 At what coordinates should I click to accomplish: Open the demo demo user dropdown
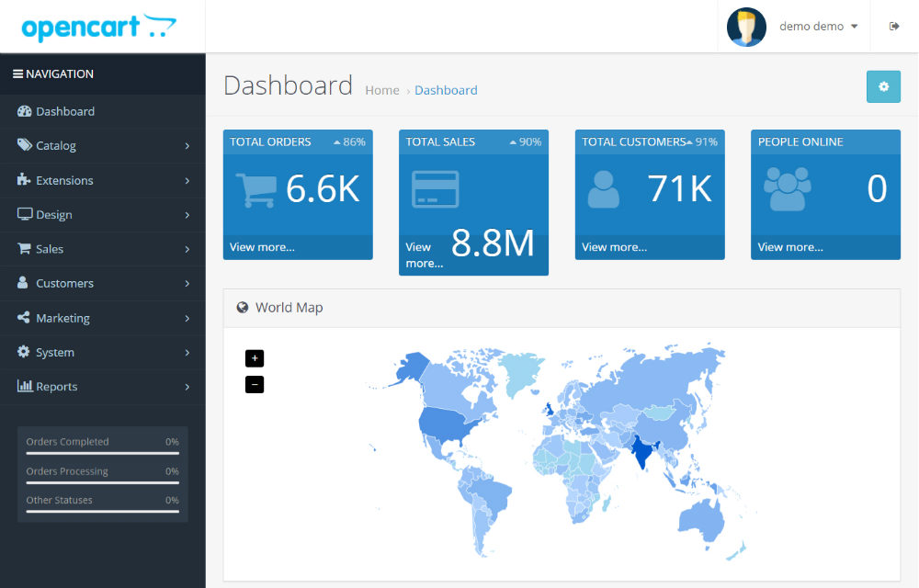818,27
